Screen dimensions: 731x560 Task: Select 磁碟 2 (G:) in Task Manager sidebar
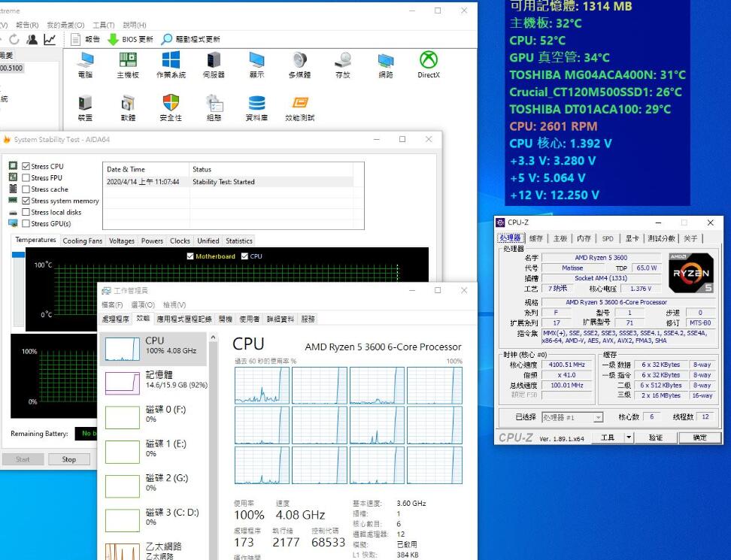tap(153, 486)
